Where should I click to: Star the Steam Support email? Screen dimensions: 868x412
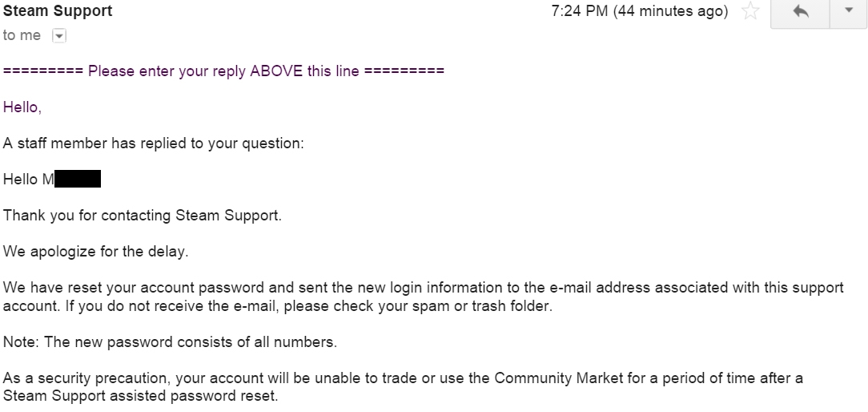750,12
